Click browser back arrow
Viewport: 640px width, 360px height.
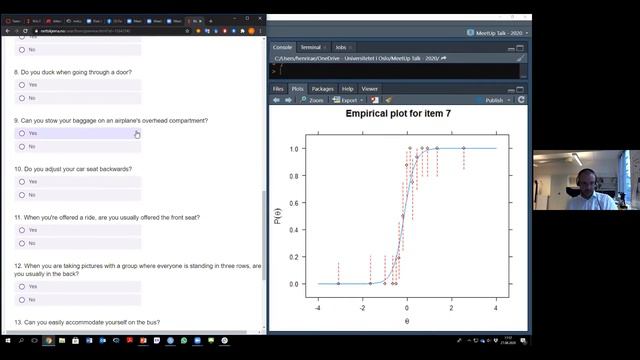[x=7, y=31]
